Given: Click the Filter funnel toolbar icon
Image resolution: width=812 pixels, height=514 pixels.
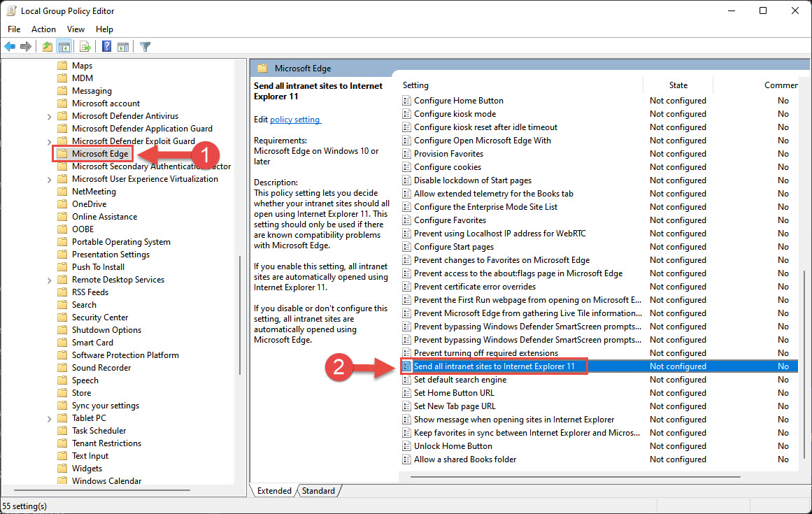Looking at the screenshot, I should pyautogui.click(x=145, y=47).
